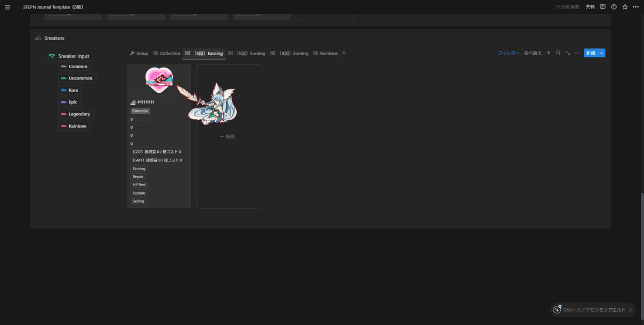Click the Epic sneaker button

click(70, 102)
